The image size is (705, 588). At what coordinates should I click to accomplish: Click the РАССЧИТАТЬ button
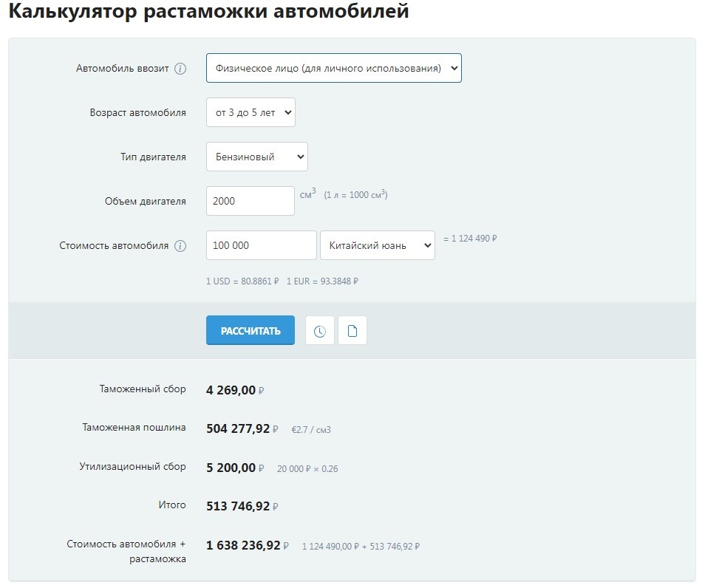tap(250, 330)
